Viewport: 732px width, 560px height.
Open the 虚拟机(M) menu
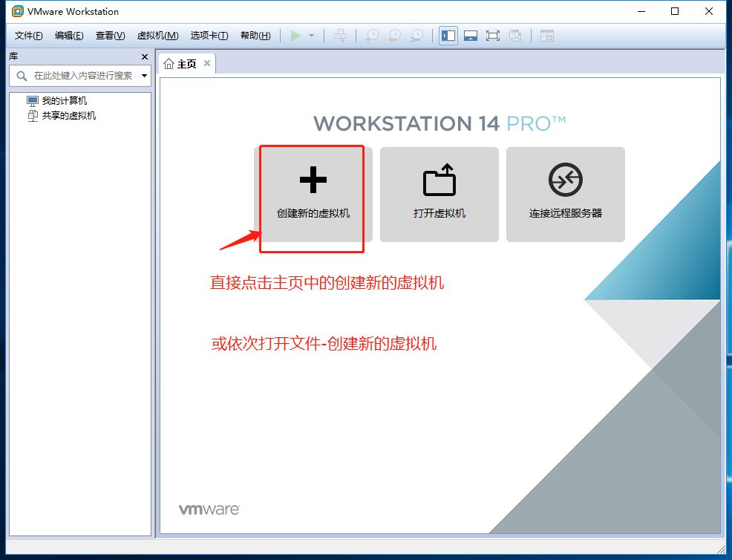coord(158,36)
